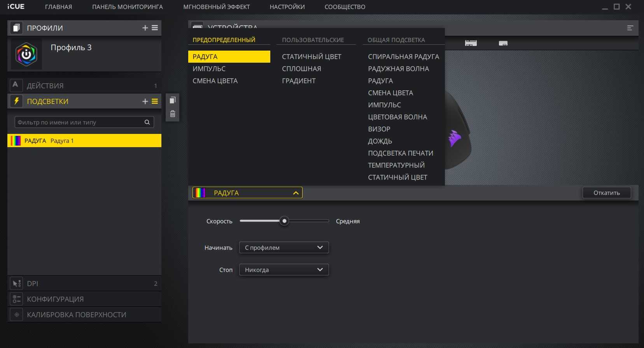This screenshot has width=644, height=348.
Task: Click the Profile 3 iCUE logo thumbnail
Action: click(x=26, y=54)
